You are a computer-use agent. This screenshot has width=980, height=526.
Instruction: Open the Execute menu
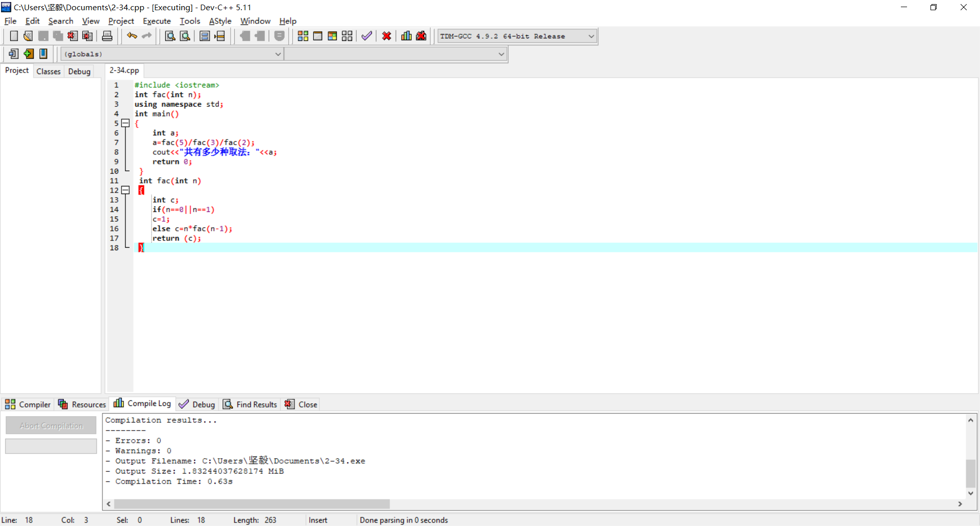point(157,21)
